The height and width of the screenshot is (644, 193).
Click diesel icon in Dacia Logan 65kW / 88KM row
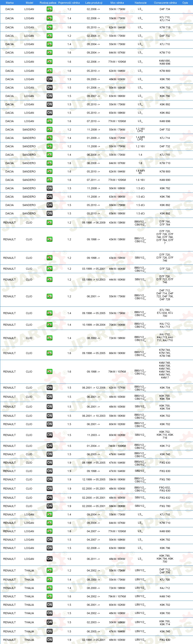point(50,113)
